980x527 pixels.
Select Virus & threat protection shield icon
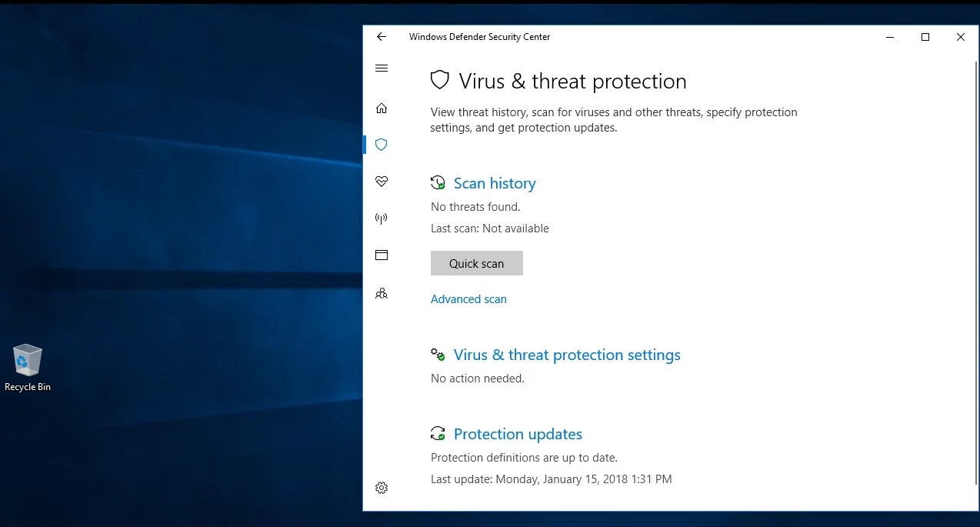click(382, 145)
